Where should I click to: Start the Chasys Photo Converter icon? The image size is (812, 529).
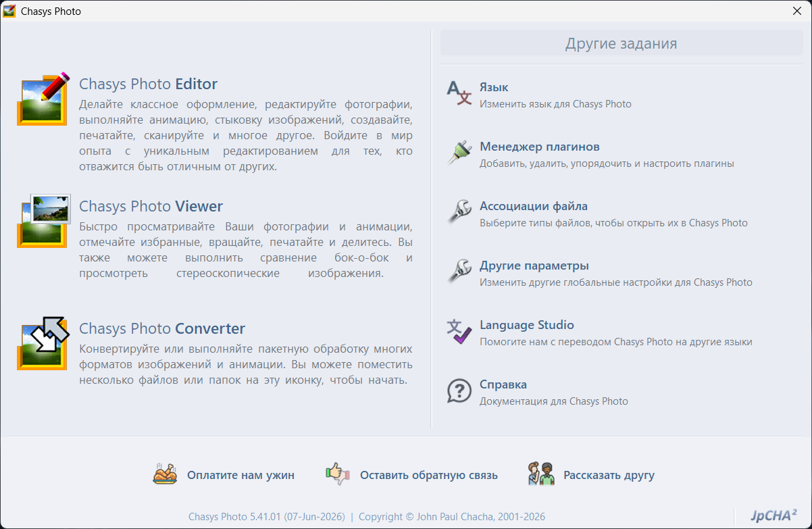[43, 343]
